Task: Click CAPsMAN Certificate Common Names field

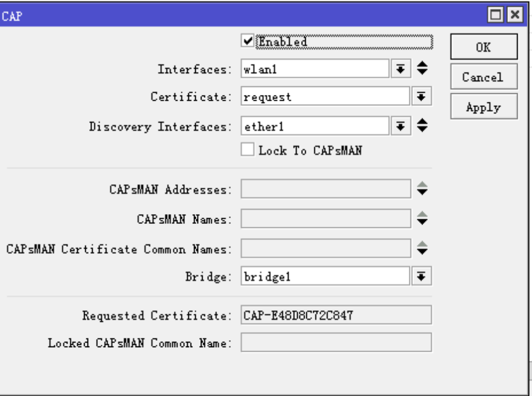Action: click(326, 249)
